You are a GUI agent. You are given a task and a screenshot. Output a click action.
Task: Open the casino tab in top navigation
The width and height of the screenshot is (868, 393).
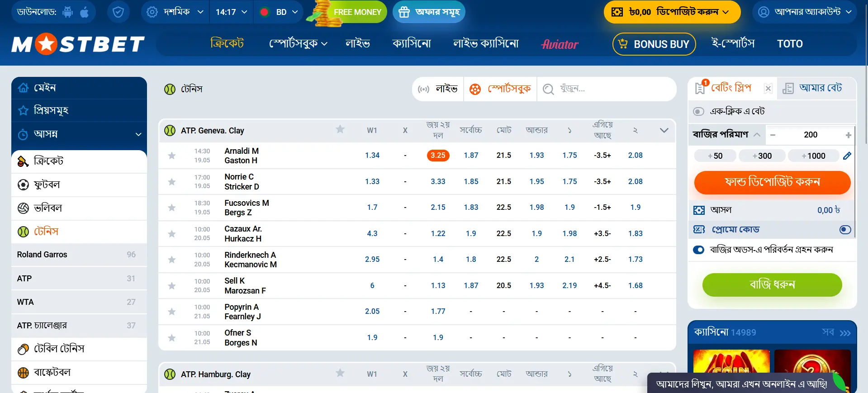412,44
